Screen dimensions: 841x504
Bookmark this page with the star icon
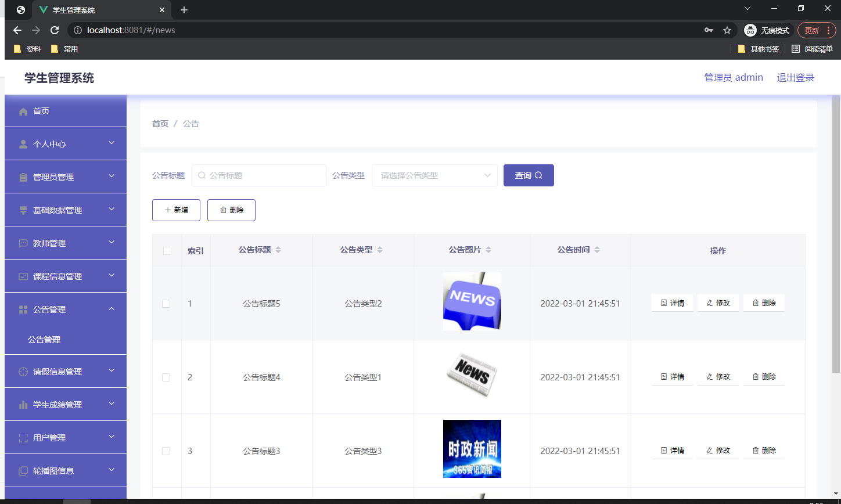pos(727,30)
